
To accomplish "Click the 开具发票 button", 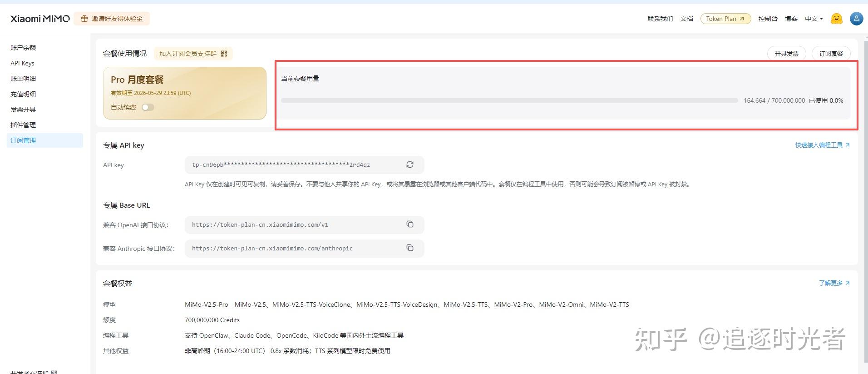I will (786, 54).
